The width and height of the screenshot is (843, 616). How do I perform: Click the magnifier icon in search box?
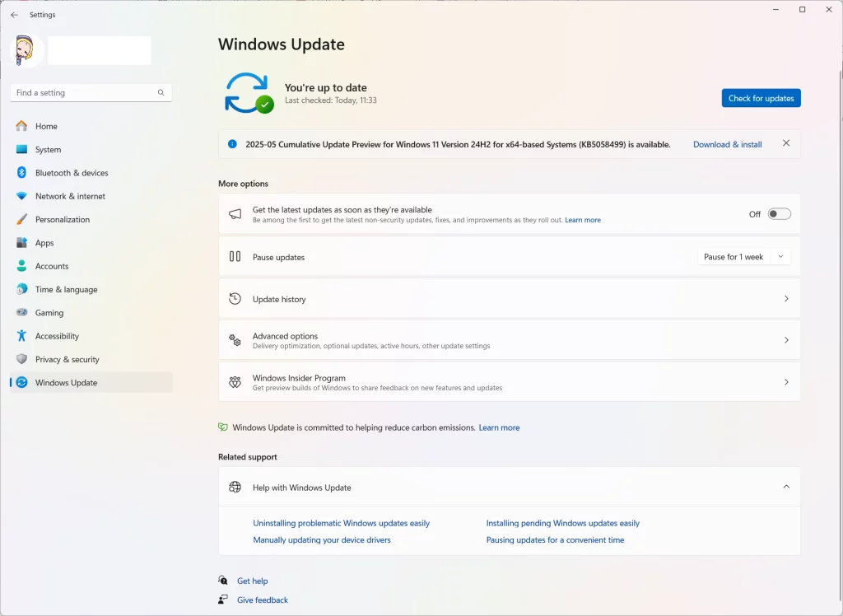(x=161, y=92)
